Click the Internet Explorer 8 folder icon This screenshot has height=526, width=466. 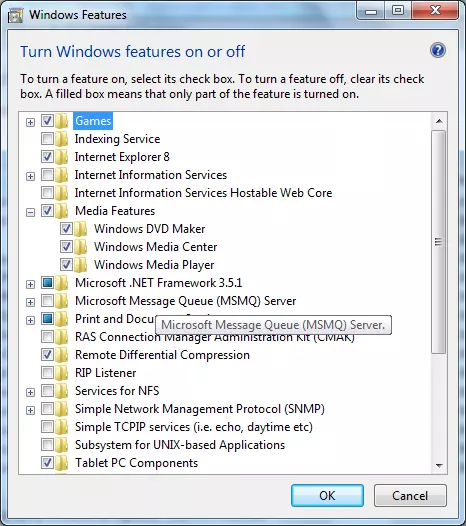pos(61,157)
